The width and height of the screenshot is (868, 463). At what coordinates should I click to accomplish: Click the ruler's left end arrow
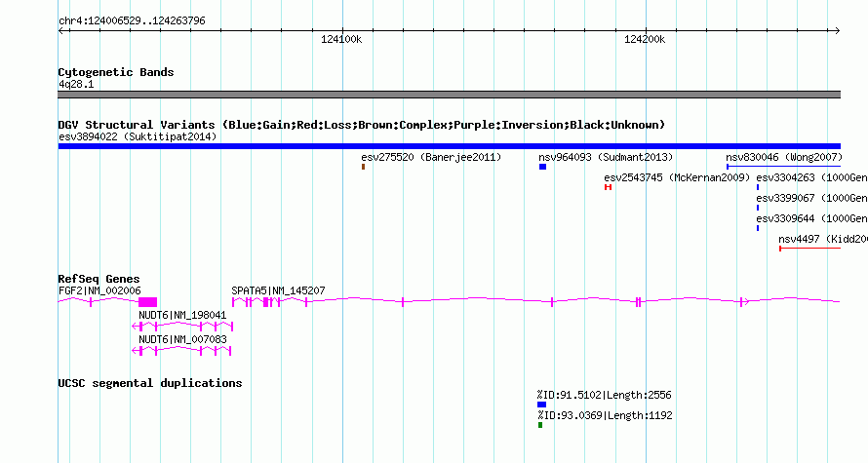tap(60, 31)
